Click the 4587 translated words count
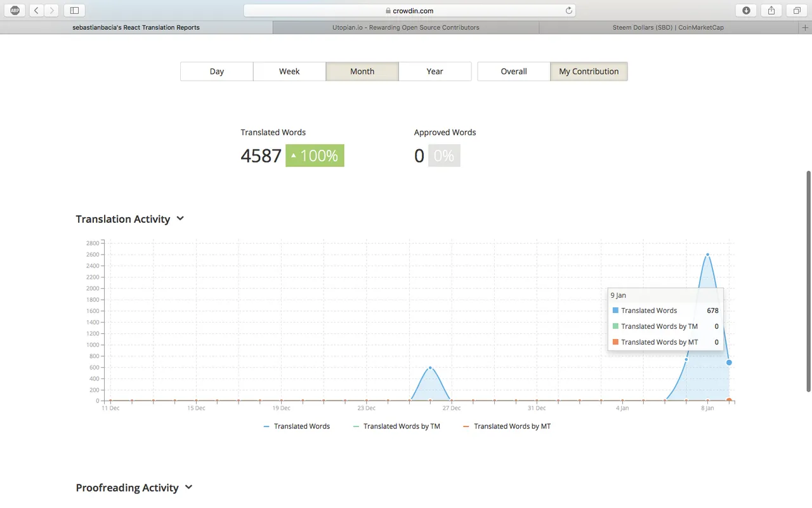The width and height of the screenshot is (812, 508). pos(261,156)
